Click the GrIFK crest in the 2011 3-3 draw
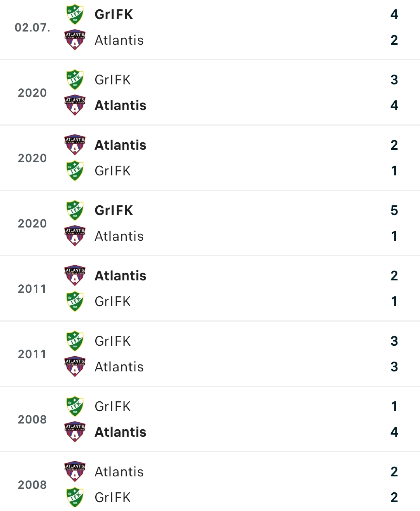 [x=75, y=341]
